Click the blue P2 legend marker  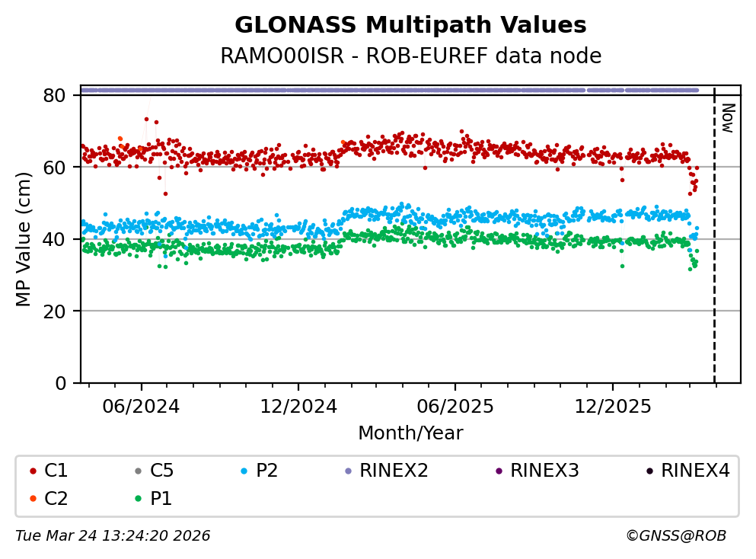click(x=244, y=471)
